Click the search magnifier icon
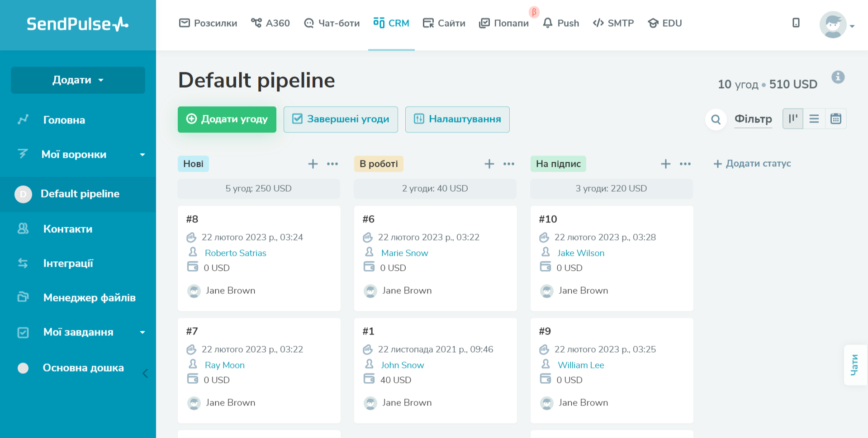The height and width of the screenshot is (438, 868). [x=716, y=119]
